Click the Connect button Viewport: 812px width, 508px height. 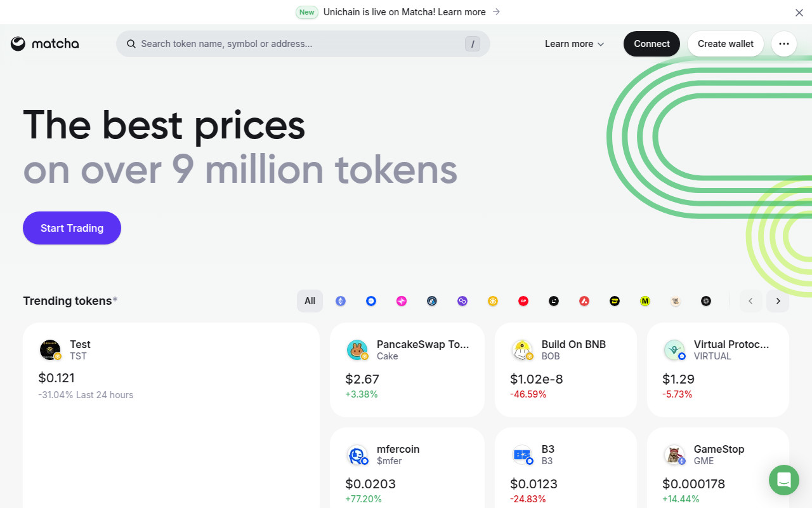[x=652, y=44]
